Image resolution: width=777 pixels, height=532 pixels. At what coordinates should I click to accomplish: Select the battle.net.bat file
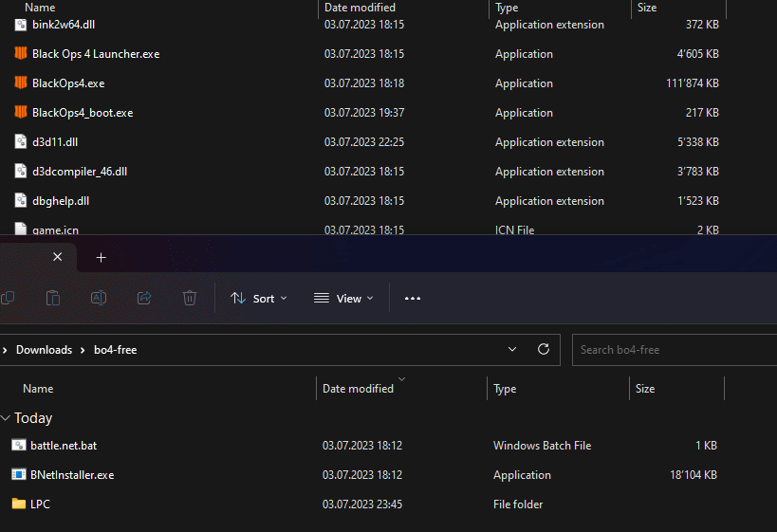coord(65,446)
